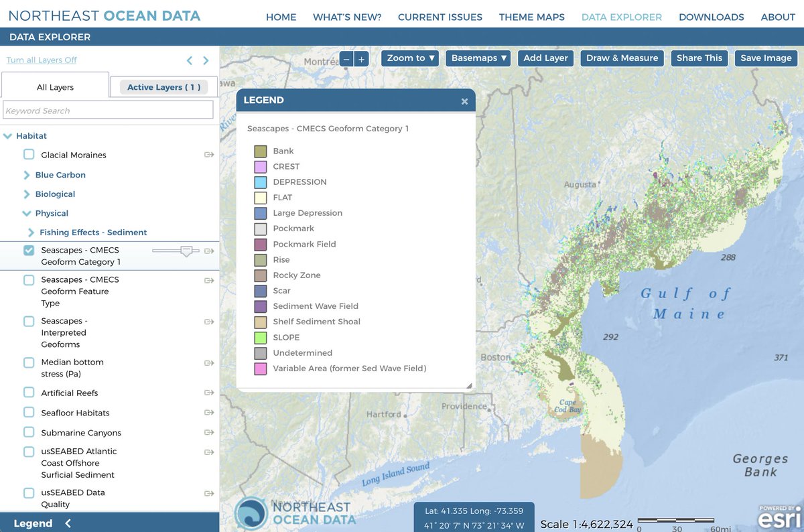Click the Add Layer button

point(545,58)
